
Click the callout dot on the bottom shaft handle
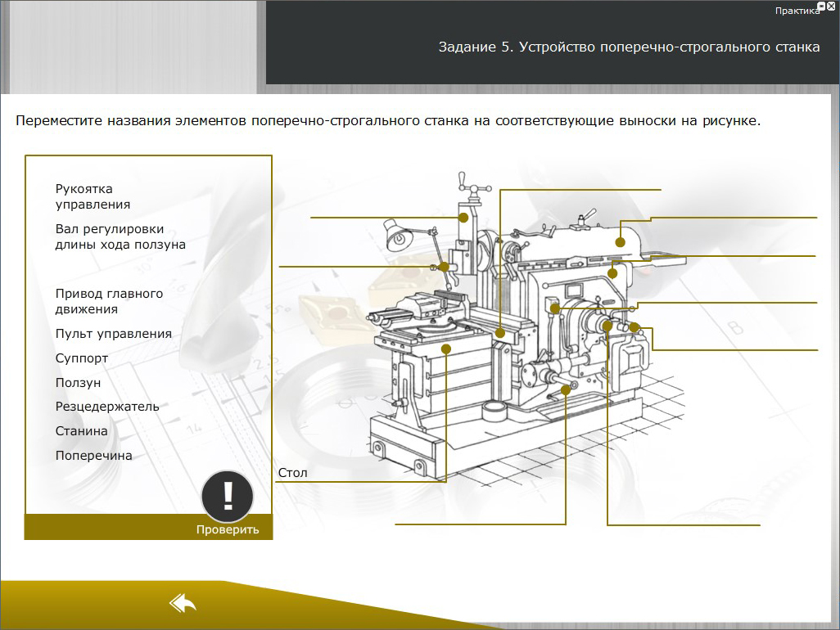pos(566,392)
